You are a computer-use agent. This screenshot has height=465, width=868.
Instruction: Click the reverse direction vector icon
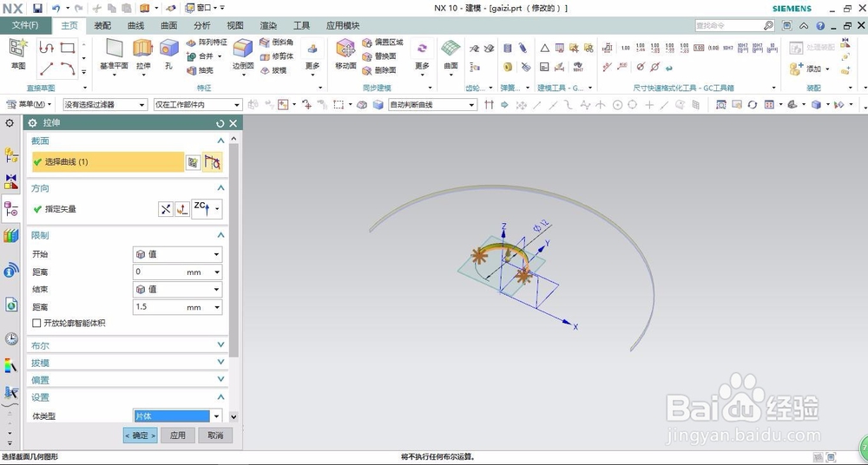click(166, 209)
